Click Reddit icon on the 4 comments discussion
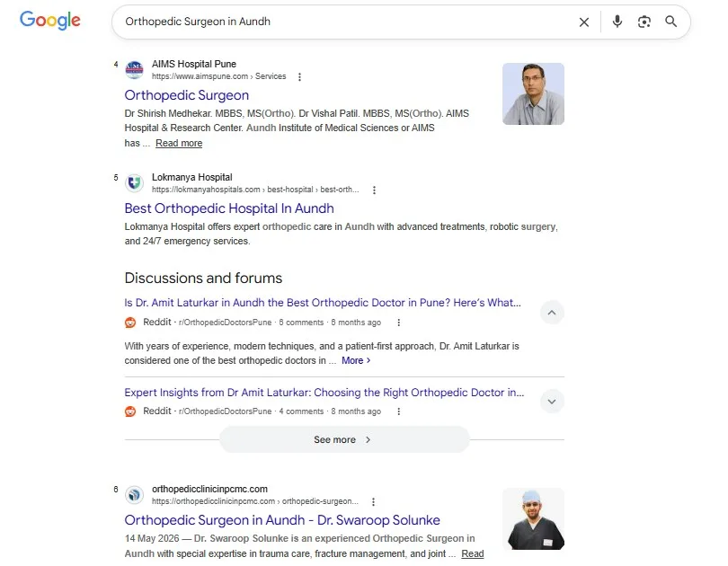The height and width of the screenshot is (566, 728). pos(130,411)
